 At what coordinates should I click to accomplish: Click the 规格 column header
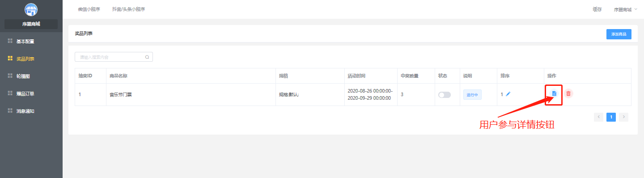[283, 76]
